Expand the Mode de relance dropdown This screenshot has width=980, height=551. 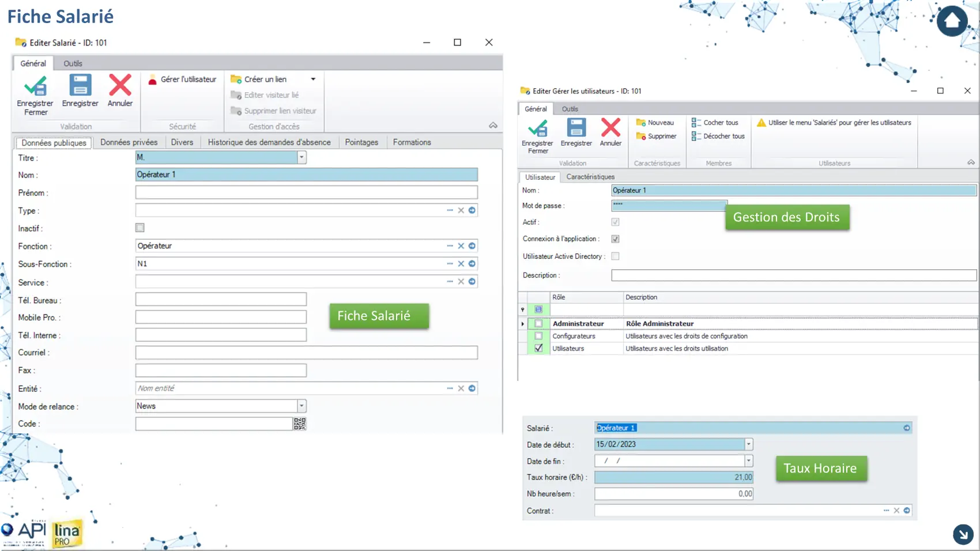click(301, 406)
